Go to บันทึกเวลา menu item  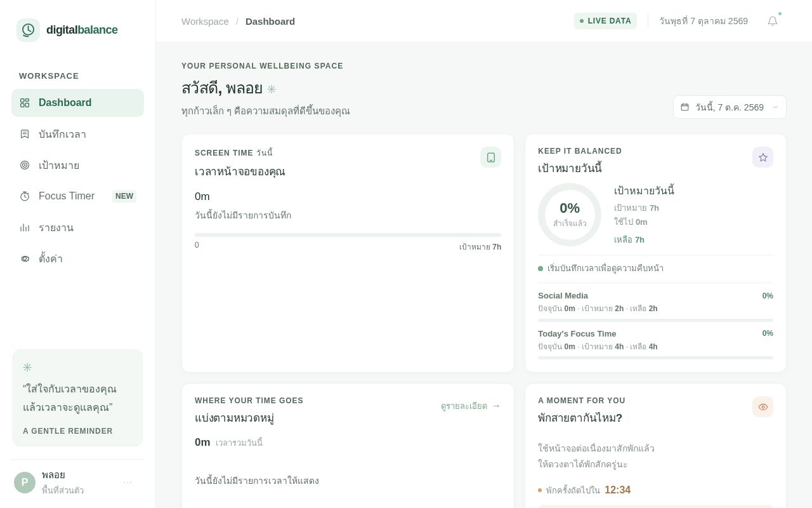coord(77,134)
